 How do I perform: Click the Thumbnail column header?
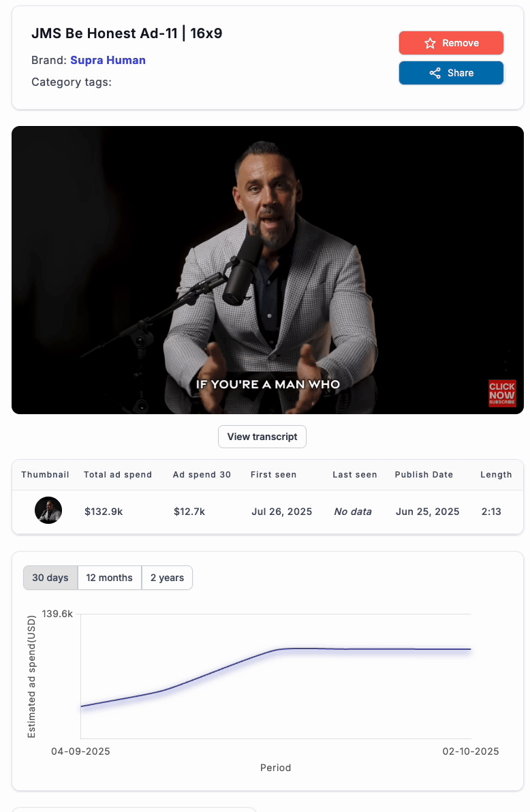[x=45, y=475]
